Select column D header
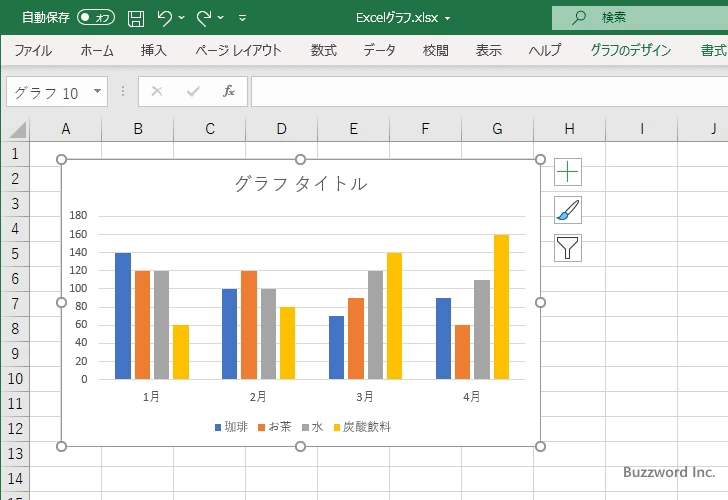 click(281, 129)
